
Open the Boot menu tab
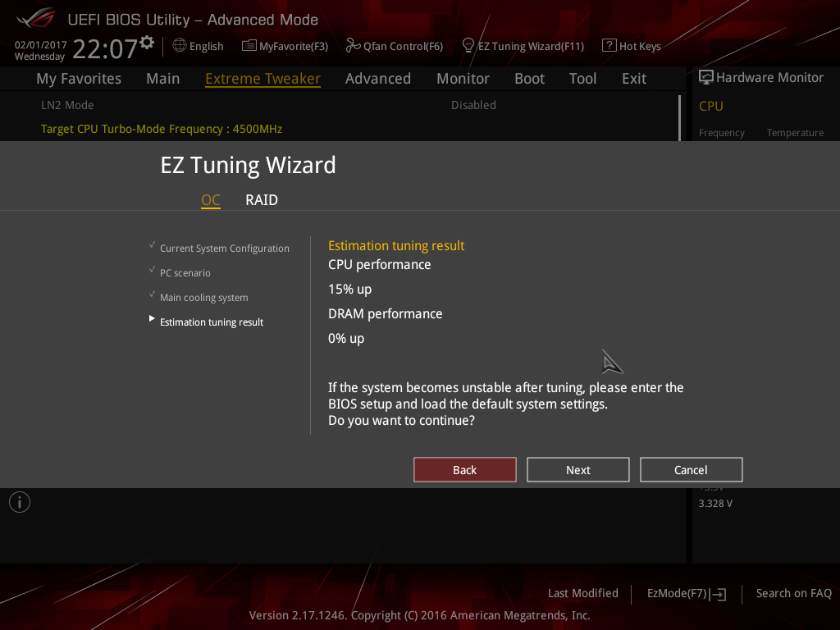coord(529,79)
